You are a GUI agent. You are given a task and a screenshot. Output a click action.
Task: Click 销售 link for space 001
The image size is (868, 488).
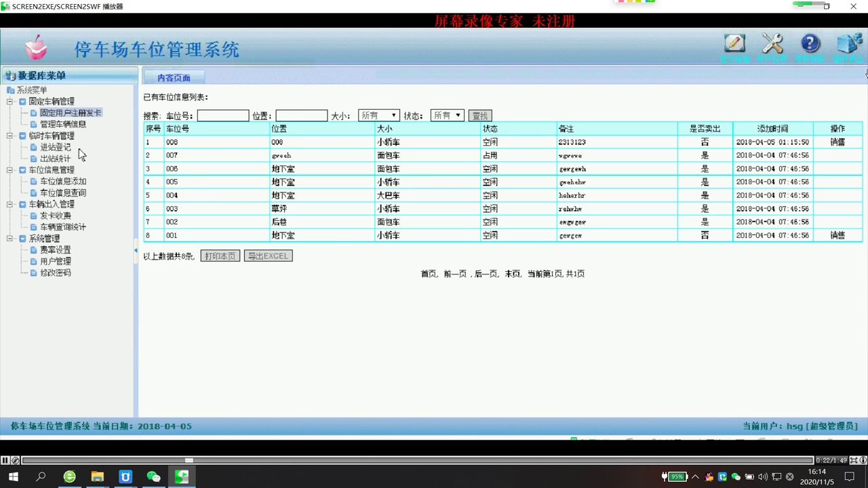tap(837, 235)
